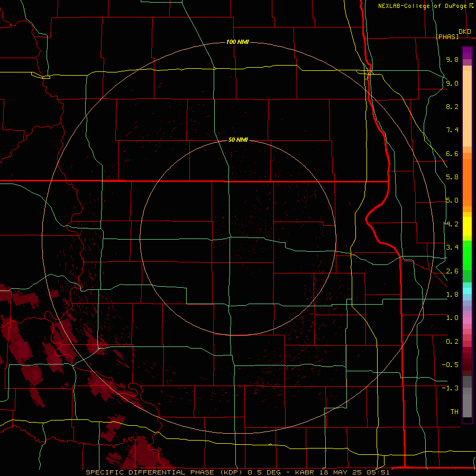Click the 7.4 scale value

click(452, 130)
